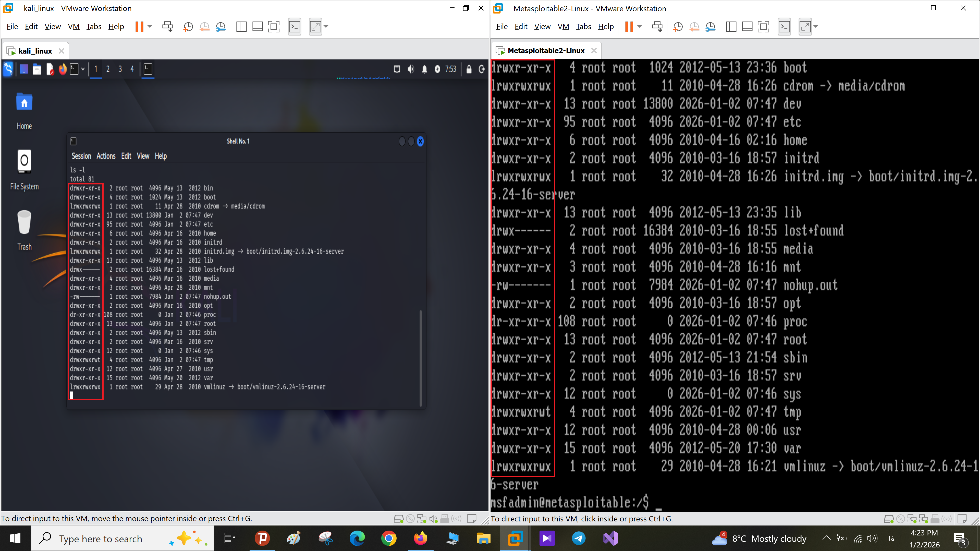The width and height of the screenshot is (980, 551).
Task: Close the kali_linux VM tab
Action: [x=61, y=51]
